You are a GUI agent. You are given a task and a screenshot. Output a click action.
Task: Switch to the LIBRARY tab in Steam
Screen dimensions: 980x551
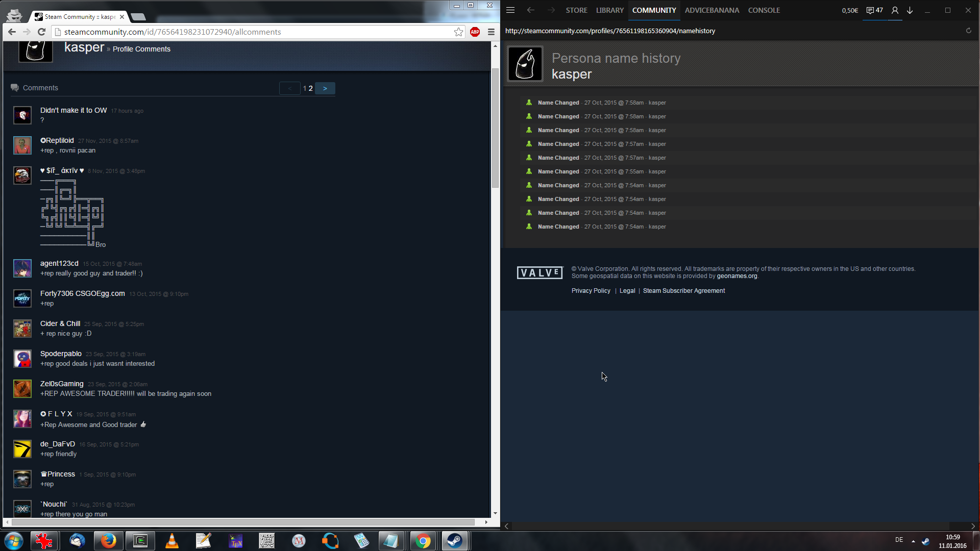tap(609, 10)
